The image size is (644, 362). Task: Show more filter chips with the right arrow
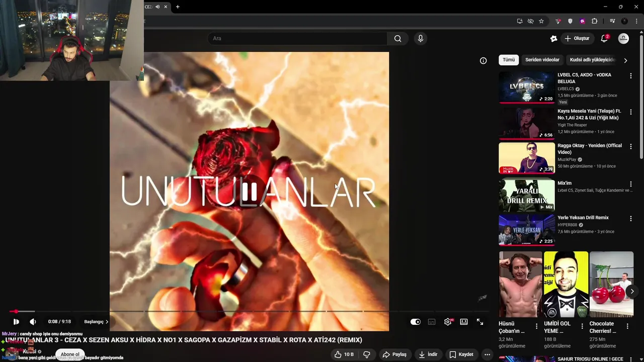[x=625, y=60]
